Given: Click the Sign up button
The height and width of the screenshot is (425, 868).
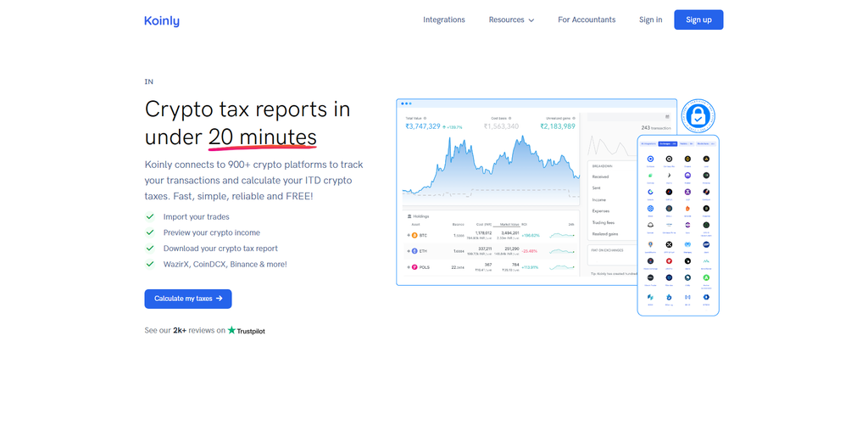Looking at the screenshot, I should pyautogui.click(x=698, y=20).
